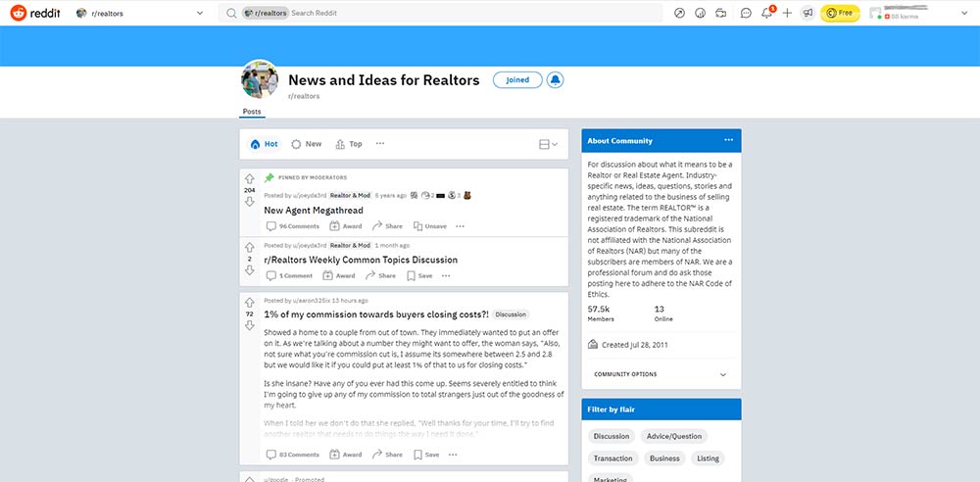Screen dimensions: 980x482
Task: Open notifications bell in top bar
Action: click(767, 13)
